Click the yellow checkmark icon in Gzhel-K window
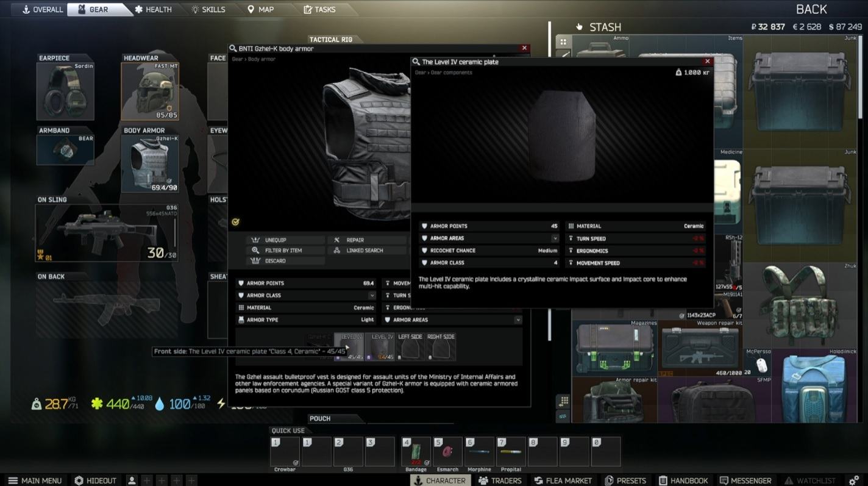 (236, 222)
